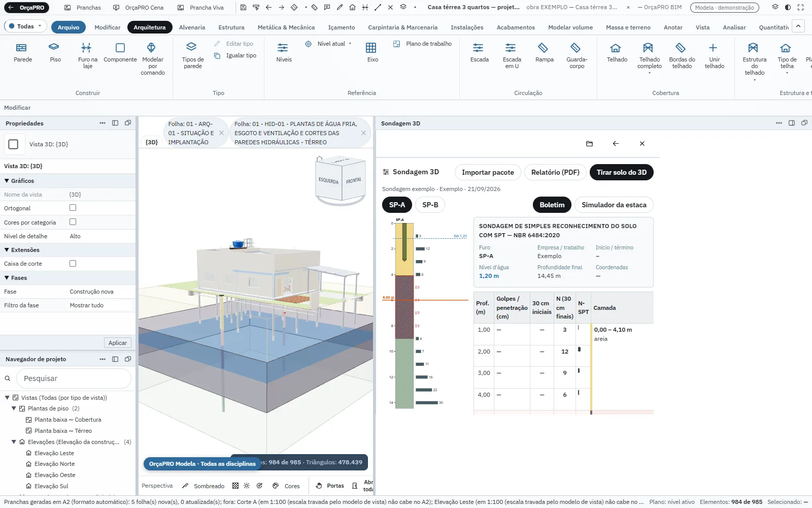Viewport: 812px width, 508px height.
Task: Activate the Furo na laje tool
Action: 87,56
